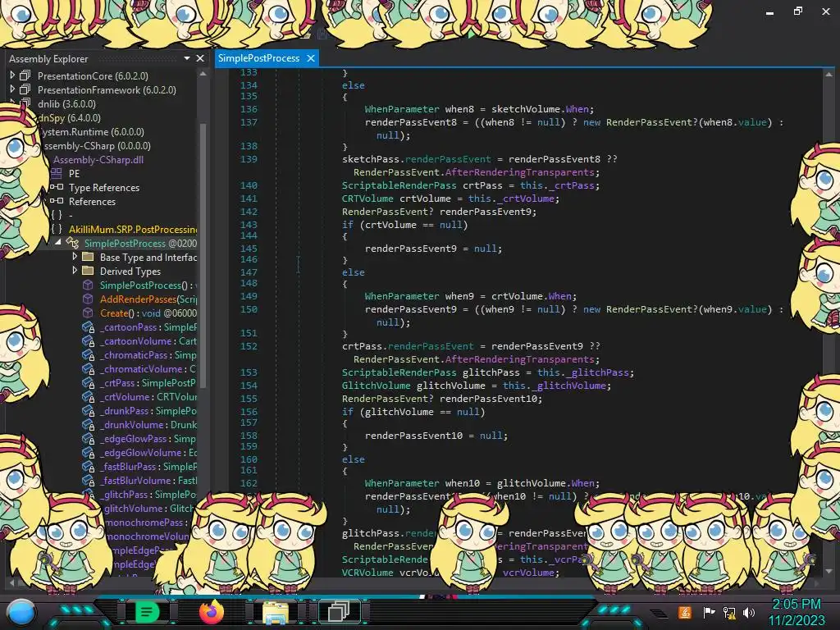This screenshot has height=630, width=840.
Task: Select the System.Runtime (6.0.0.0) assembly
Action: pyautogui.click(x=92, y=131)
